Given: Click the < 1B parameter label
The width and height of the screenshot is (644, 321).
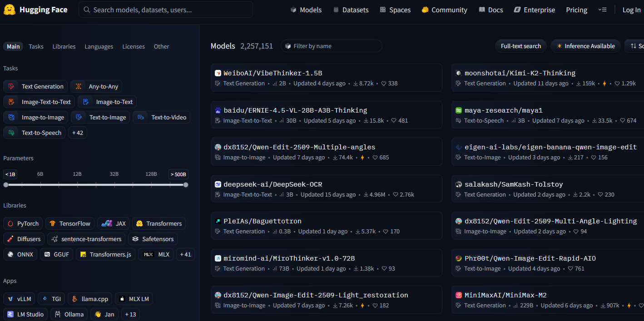Looking at the screenshot, I should click(x=10, y=174).
